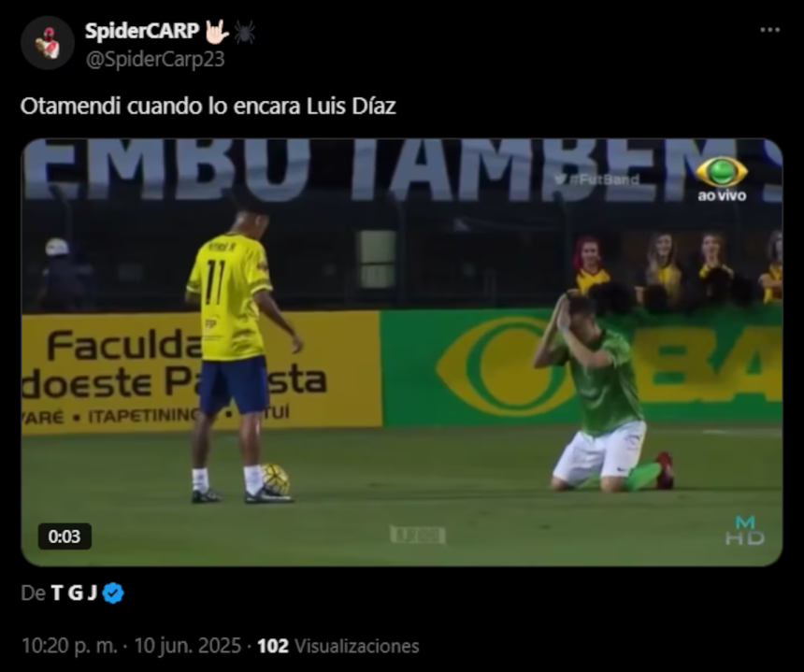The image size is (804, 672).
Task: View the 102 Visualizaciones count
Action: click(338, 646)
